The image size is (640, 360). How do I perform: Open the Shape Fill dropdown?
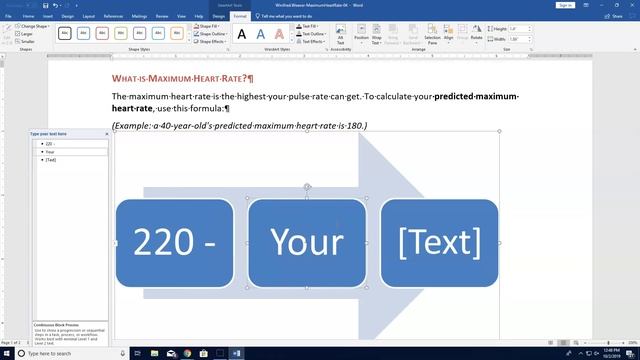(x=207, y=26)
